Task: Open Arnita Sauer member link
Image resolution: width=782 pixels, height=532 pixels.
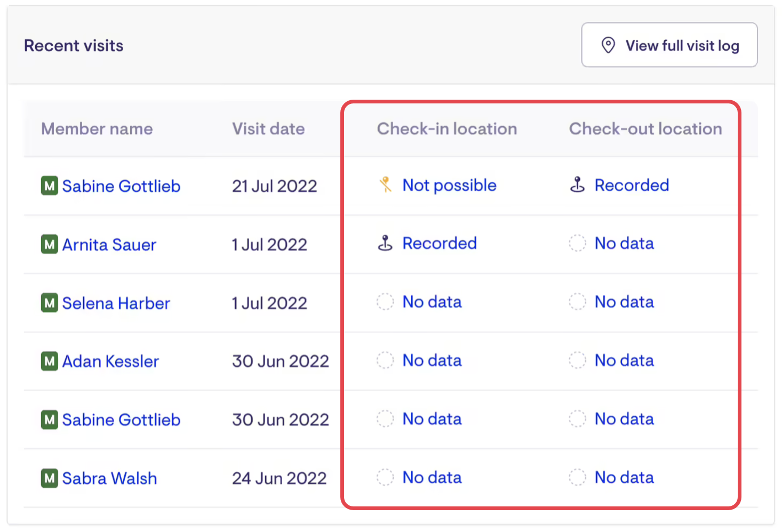Action: [x=109, y=245]
